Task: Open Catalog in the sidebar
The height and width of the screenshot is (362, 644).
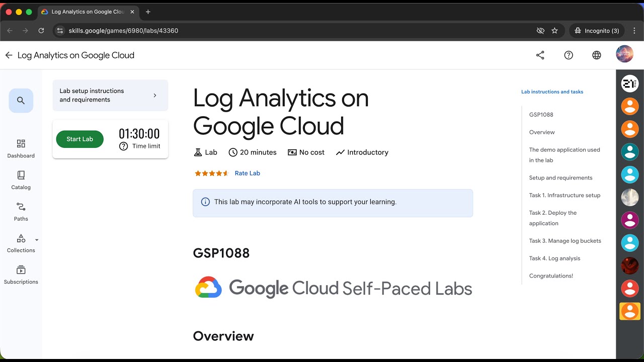Action: [21, 180]
